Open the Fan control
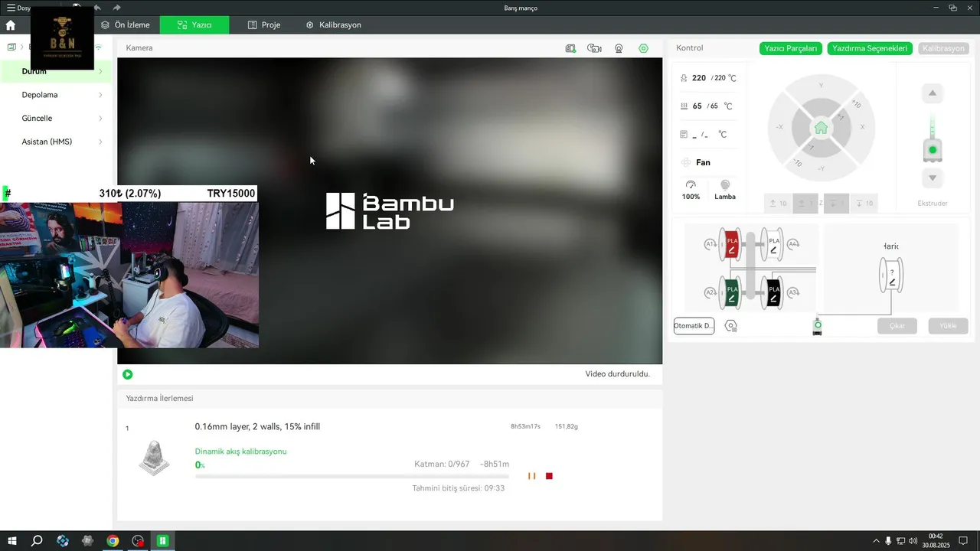Image resolution: width=980 pixels, height=551 pixels. pos(696,162)
